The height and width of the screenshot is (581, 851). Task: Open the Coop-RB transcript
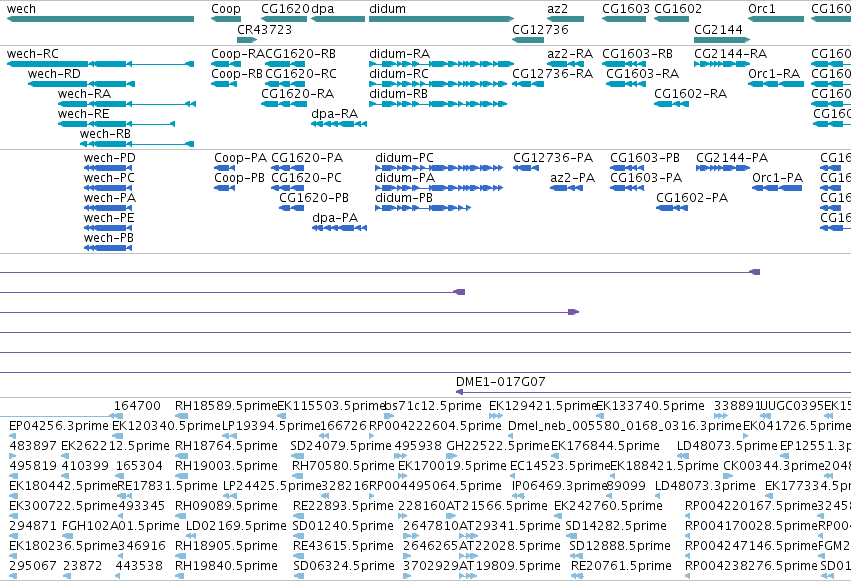(224, 84)
